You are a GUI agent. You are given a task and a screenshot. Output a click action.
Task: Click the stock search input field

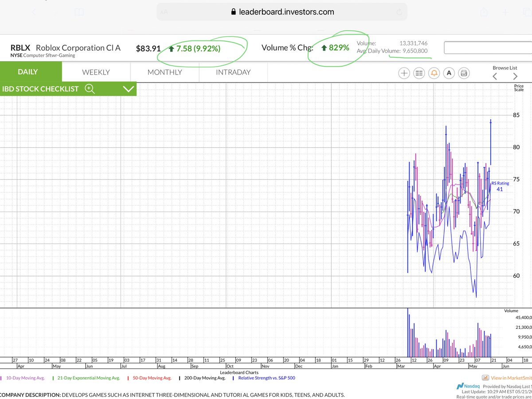[488, 48]
